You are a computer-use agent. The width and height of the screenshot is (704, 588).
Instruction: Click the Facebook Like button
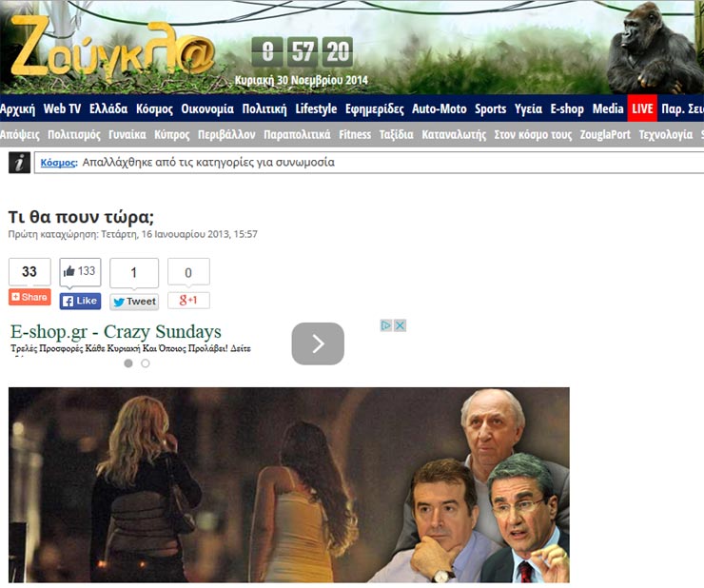click(x=80, y=301)
